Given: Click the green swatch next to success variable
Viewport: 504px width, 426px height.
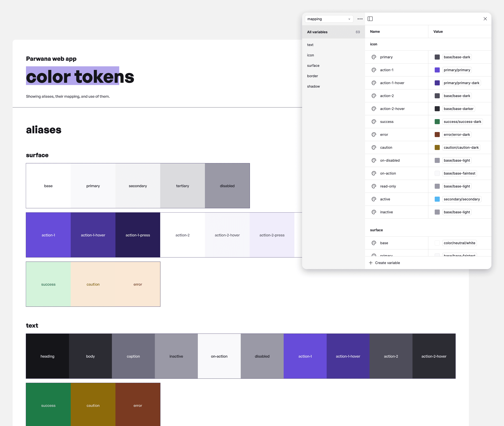Looking at the screenshot, I should (x=437, y=121).
